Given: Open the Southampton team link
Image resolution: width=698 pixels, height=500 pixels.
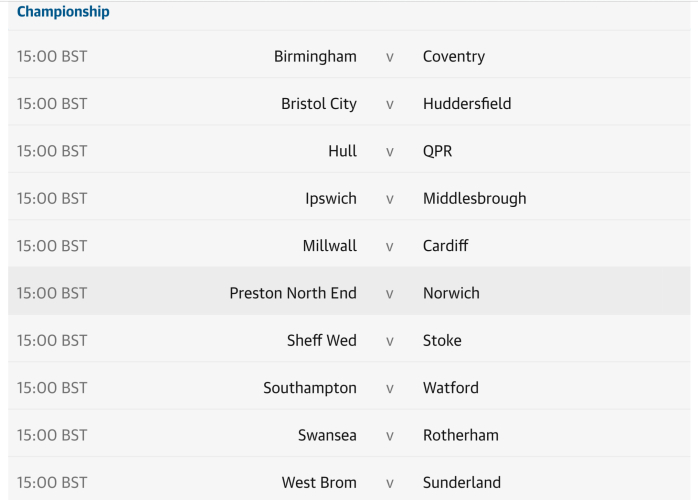Looking at the screenshot, I should pos(310,388).
